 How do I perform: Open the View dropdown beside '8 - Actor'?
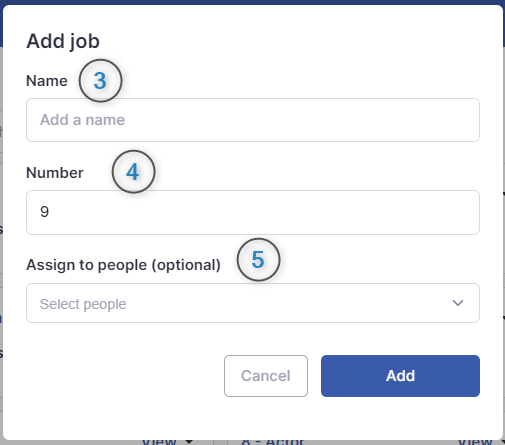click(x=478, y=442)
